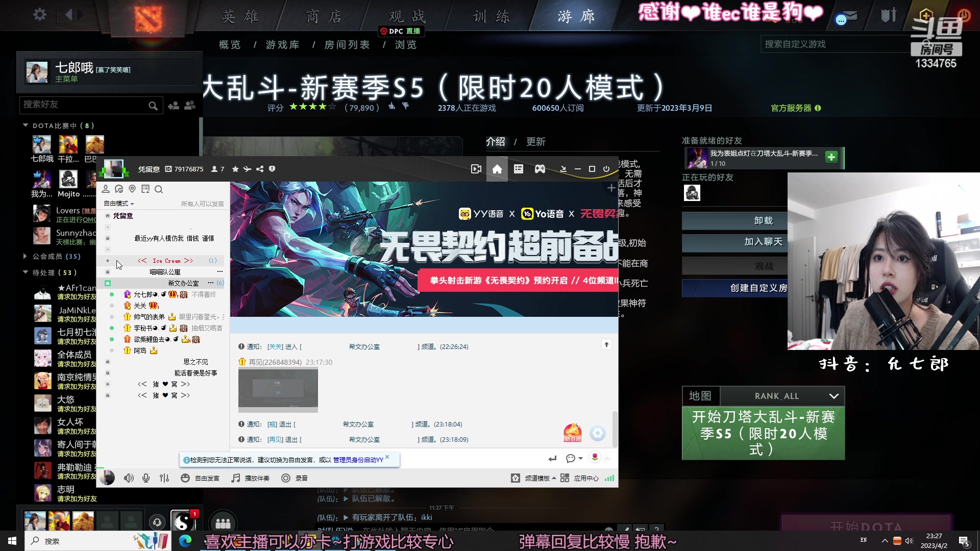
Task: Open the RANK_ALL map dropdown
Action: coord(782,396)
